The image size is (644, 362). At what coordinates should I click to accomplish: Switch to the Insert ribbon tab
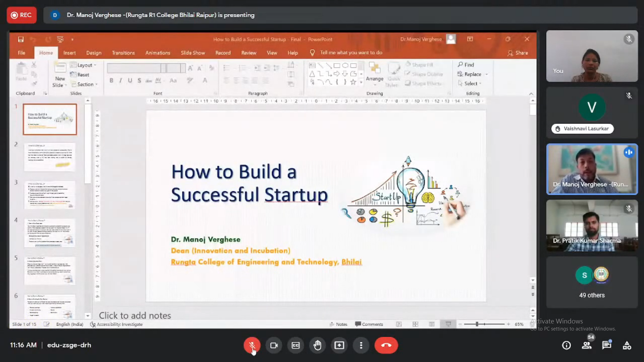(x=69, y=53)
